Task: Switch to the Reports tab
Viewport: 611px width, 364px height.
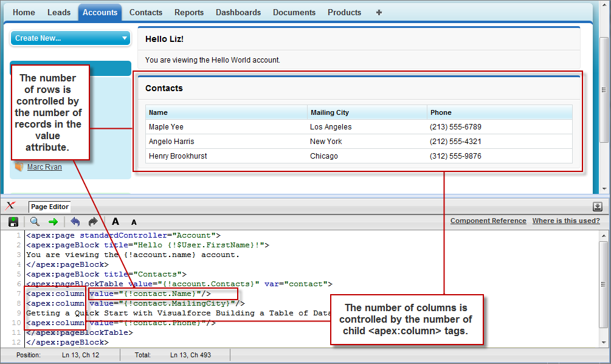Action: 188,12
